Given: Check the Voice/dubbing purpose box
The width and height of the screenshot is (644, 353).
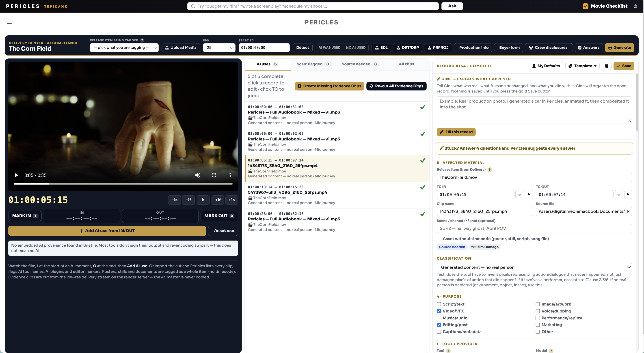Looking at the screenshot, I should tap(538, 311).
